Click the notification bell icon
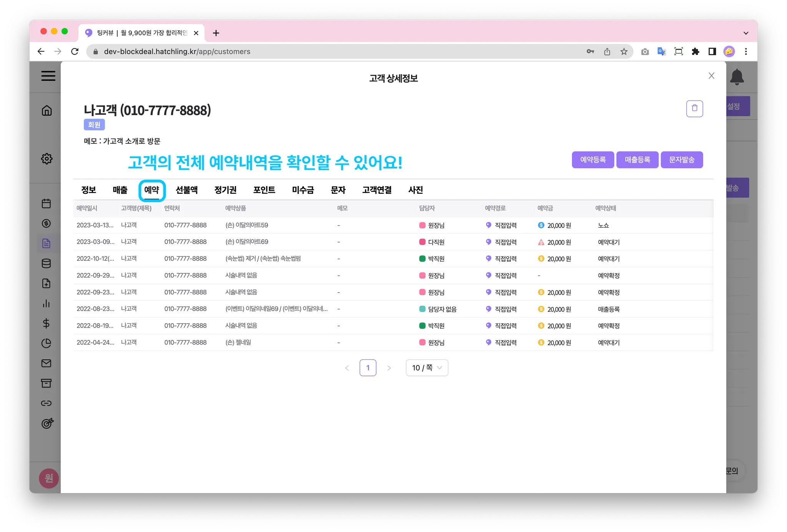This screenshot has width=787, height=532. (737, 77)
